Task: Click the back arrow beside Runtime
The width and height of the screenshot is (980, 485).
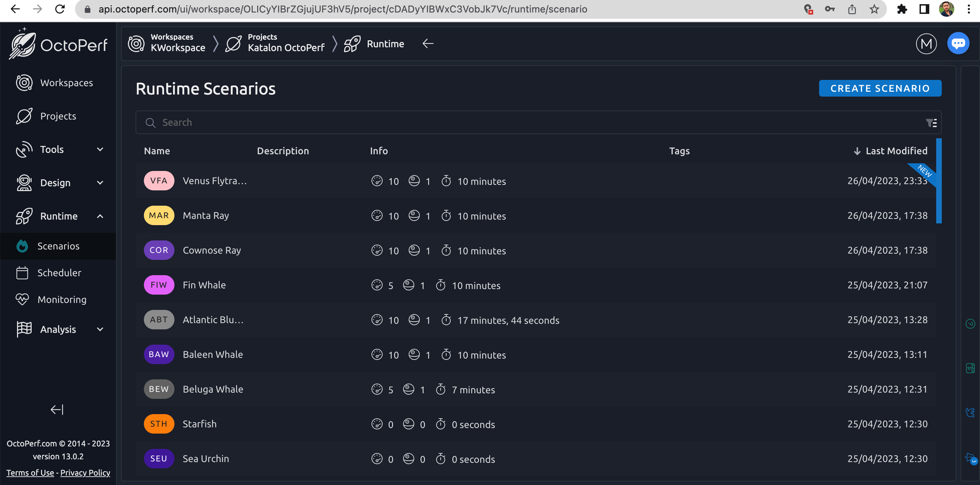Action: [x=427, y=44]
